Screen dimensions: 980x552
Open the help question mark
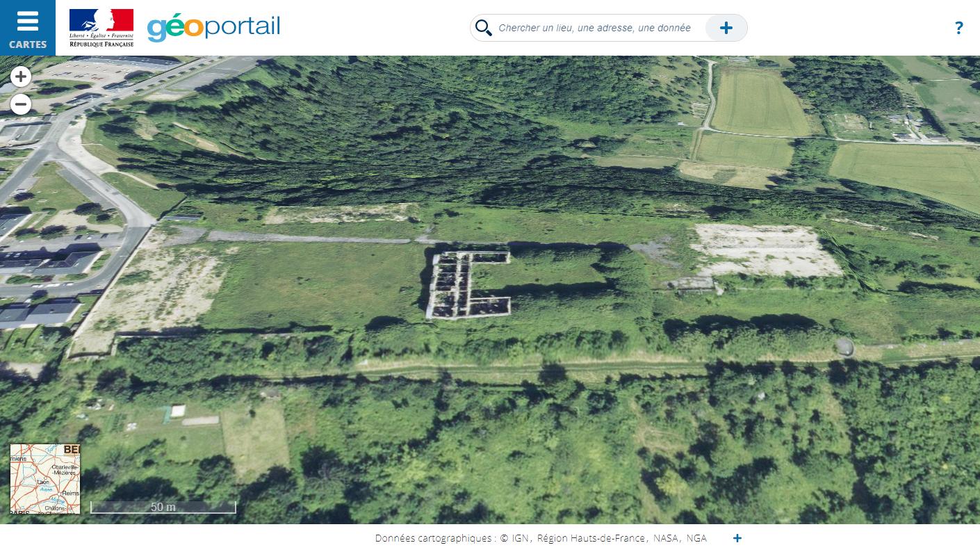959,28
